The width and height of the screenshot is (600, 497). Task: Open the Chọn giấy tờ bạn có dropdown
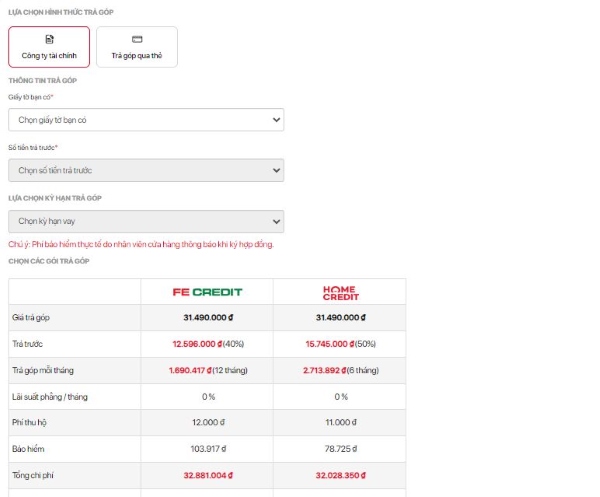pyautogui.click(x=145, y=119)
